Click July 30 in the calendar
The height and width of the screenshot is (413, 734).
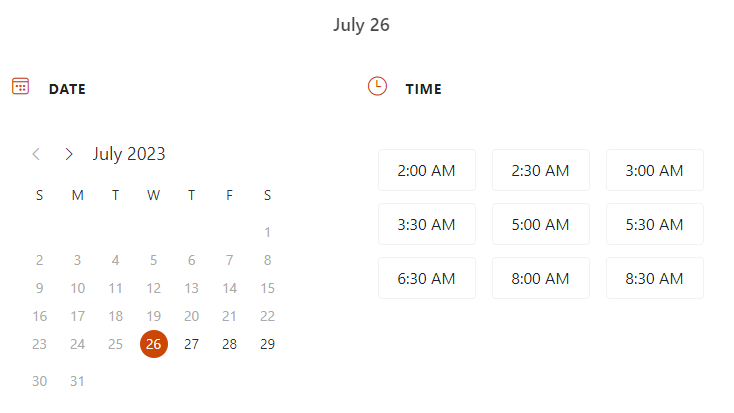point(39,381)
